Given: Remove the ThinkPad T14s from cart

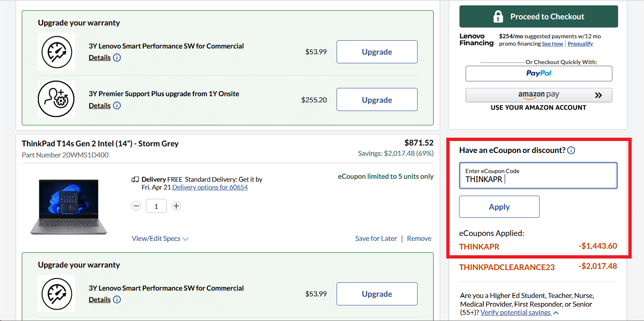Looking at the screenshot, I should pyautogui.click(x=419, y=238).
